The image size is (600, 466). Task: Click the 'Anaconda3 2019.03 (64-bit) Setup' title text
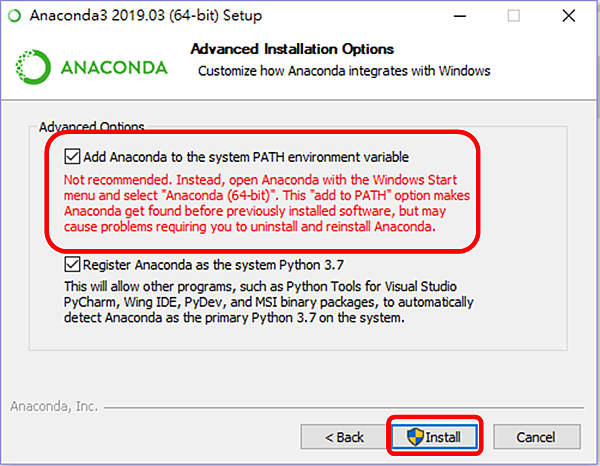click(x=146, y=16)
